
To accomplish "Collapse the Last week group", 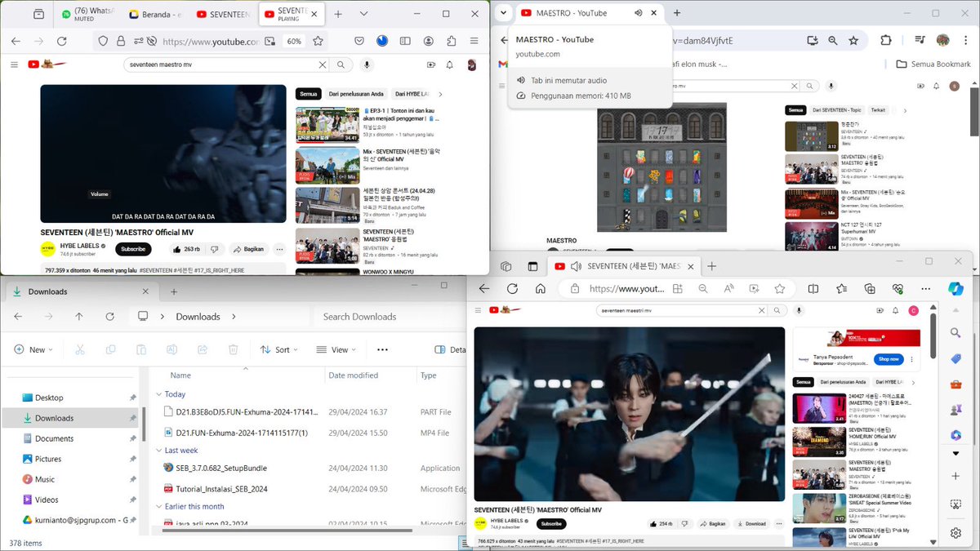I will (159, 451).
